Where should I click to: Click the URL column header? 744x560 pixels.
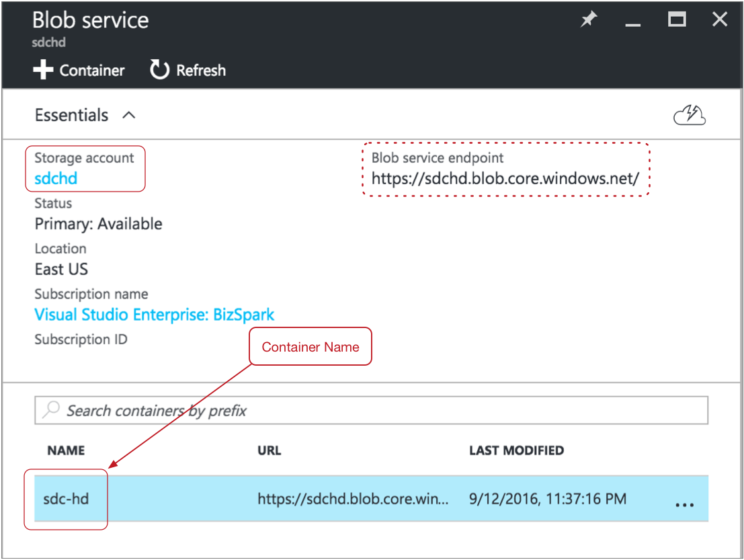pyautogui.click(x=269, y=450)
